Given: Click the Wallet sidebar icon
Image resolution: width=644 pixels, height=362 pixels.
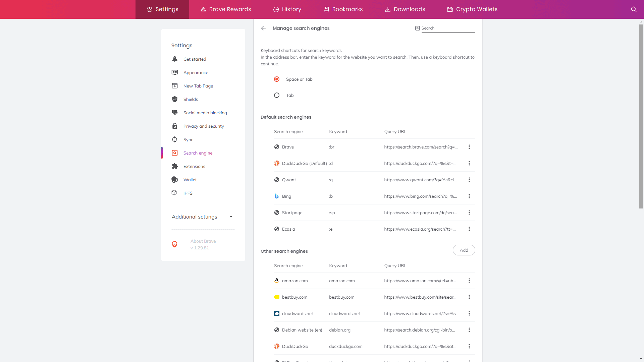Looking at the screenshot, I should [x=175, y=180].
